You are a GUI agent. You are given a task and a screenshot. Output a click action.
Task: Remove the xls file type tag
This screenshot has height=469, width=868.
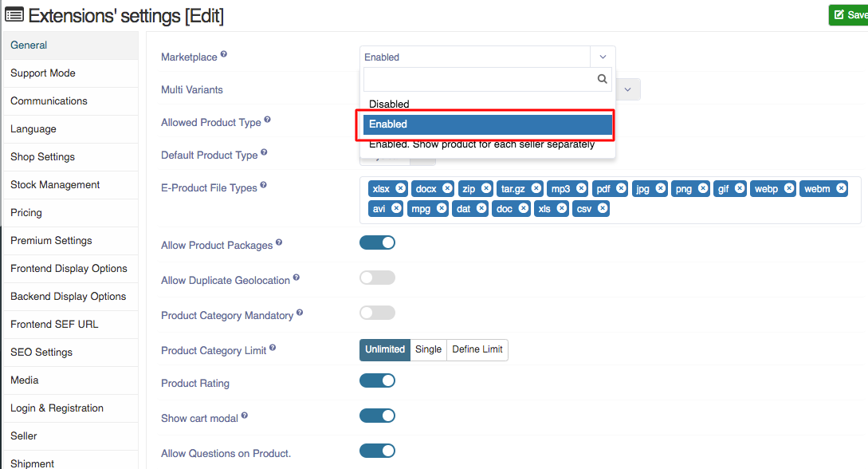pyautogui.click(x=562, y=208)
